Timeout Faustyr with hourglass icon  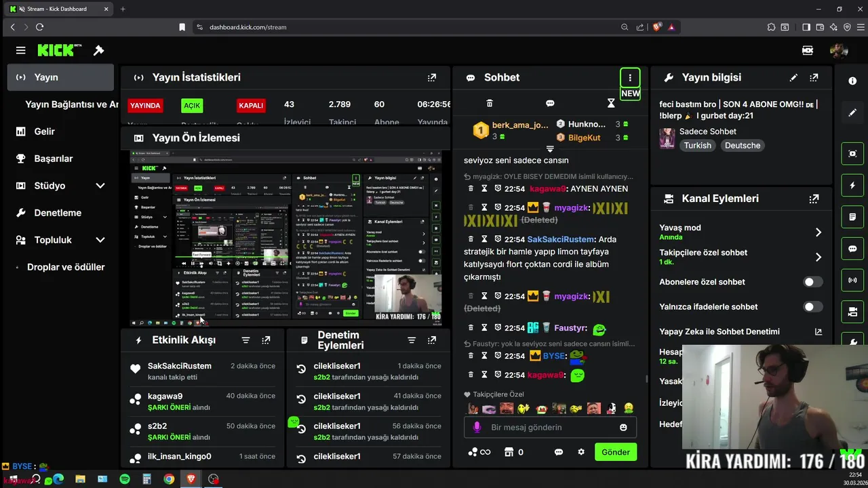484,327
